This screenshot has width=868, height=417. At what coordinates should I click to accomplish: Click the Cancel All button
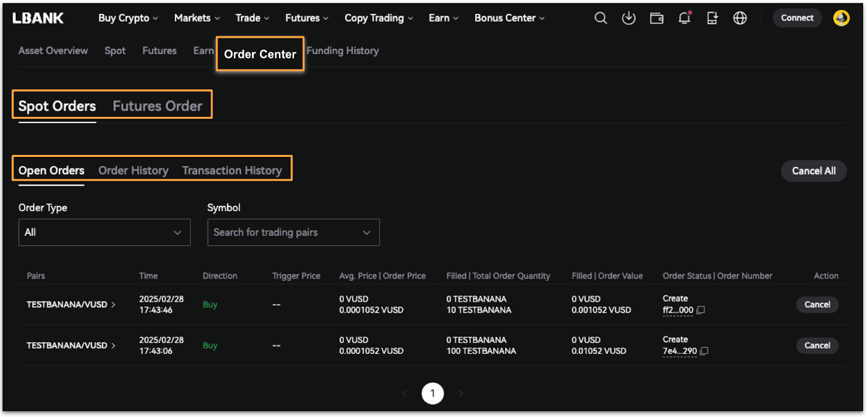(x=814, y=171)
